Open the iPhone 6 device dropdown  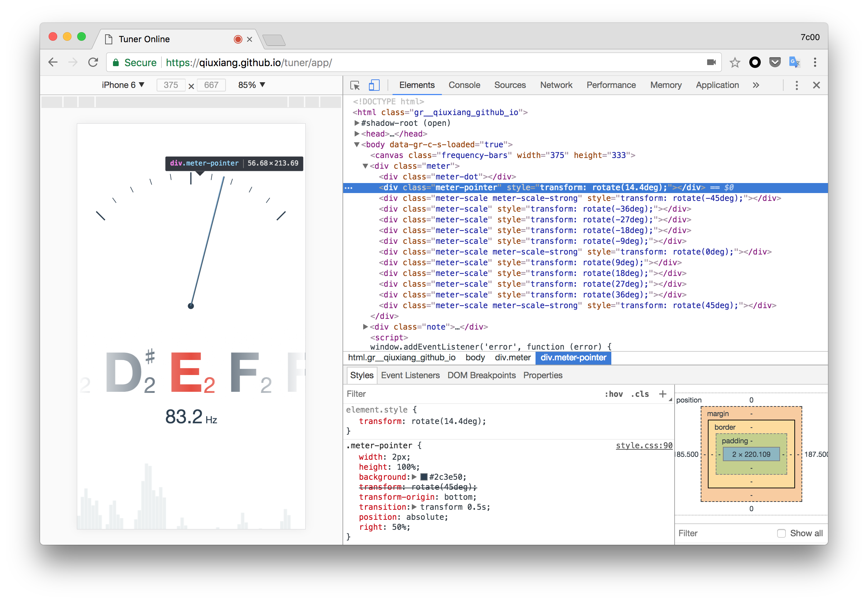pos(123,85)
